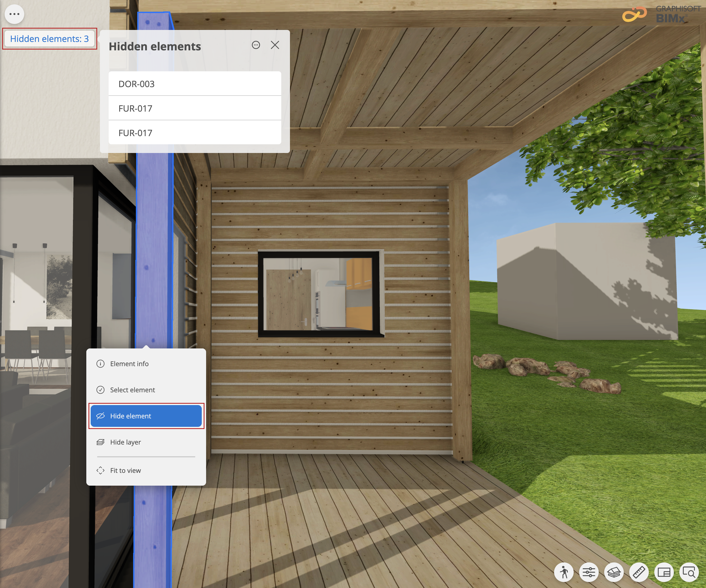This screenshot has width=706, height=588.
Task: Choose Hide layer in context menu
Action: pos(146,442)
